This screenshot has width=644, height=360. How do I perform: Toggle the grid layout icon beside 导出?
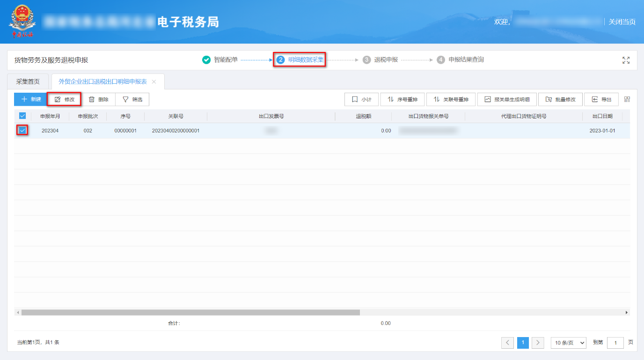pos(627,99)
